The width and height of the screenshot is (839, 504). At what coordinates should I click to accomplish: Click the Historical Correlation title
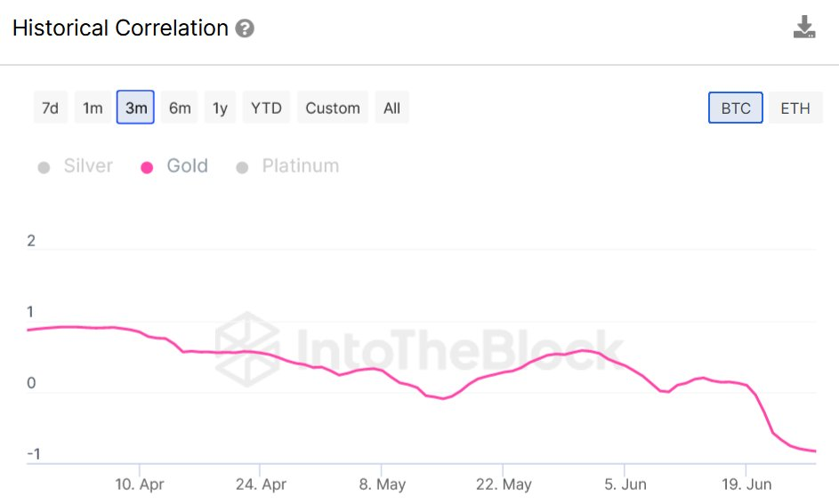120,28
